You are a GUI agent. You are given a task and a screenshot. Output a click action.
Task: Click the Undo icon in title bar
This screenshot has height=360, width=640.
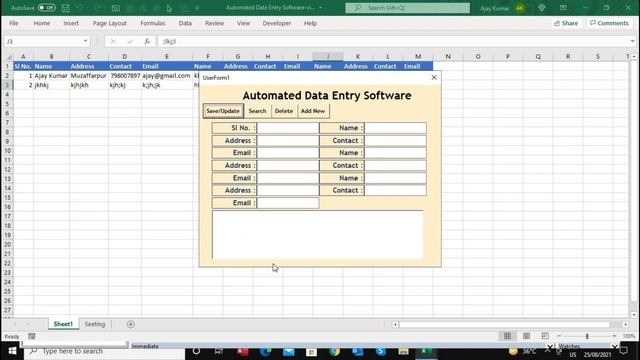pyautogui.click(x=80, y=8)
